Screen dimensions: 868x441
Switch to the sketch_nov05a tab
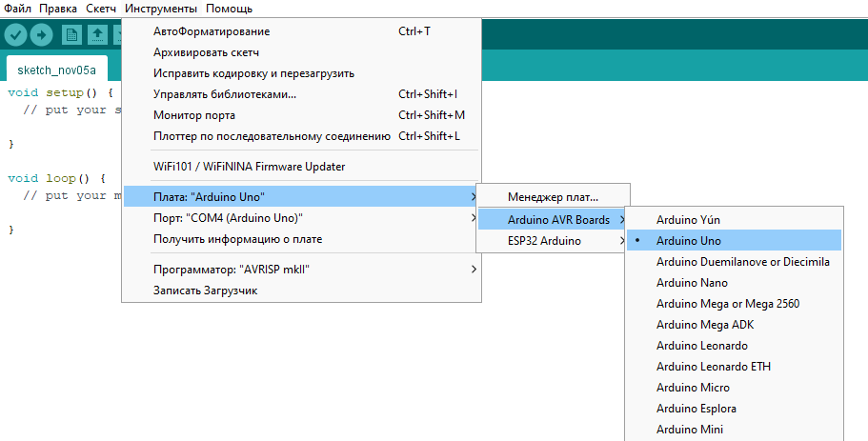click(x=56, y=70)
